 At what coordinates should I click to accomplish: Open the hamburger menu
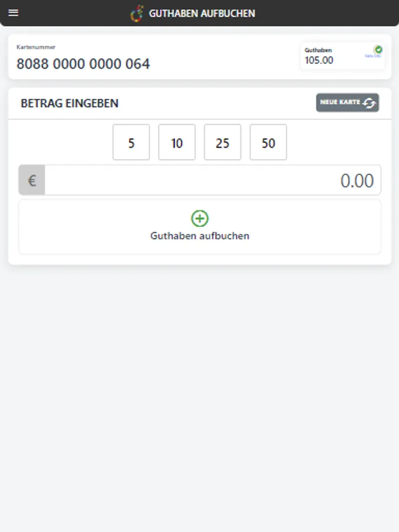13,13
